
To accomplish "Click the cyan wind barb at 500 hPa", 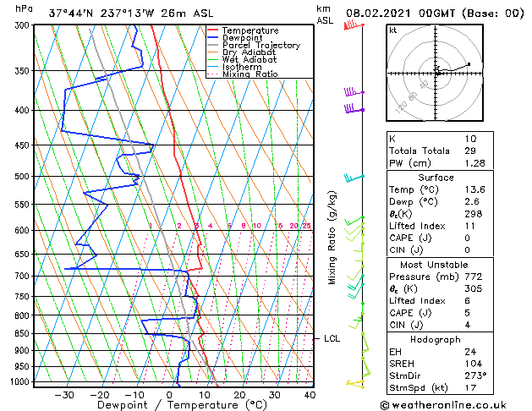I will 354,178.
